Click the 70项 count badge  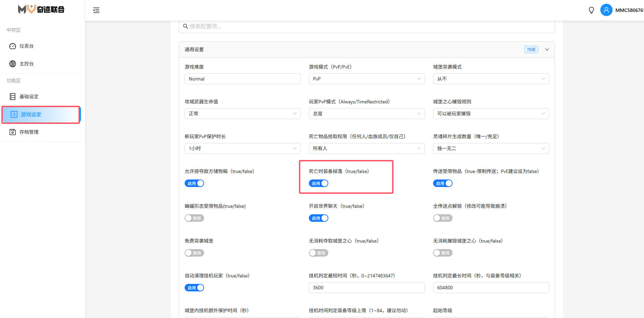(x=531, y=49)
